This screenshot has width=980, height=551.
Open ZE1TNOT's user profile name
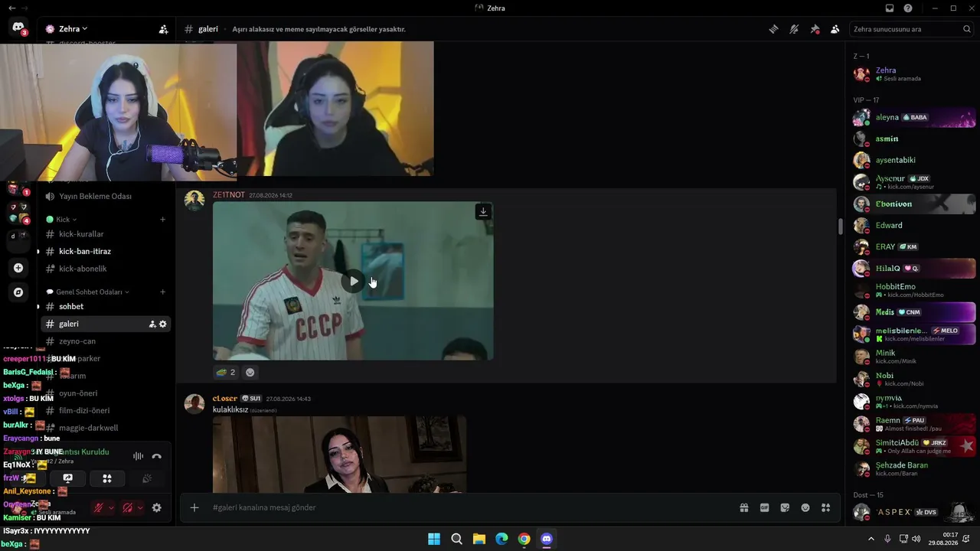coord(229,195)
